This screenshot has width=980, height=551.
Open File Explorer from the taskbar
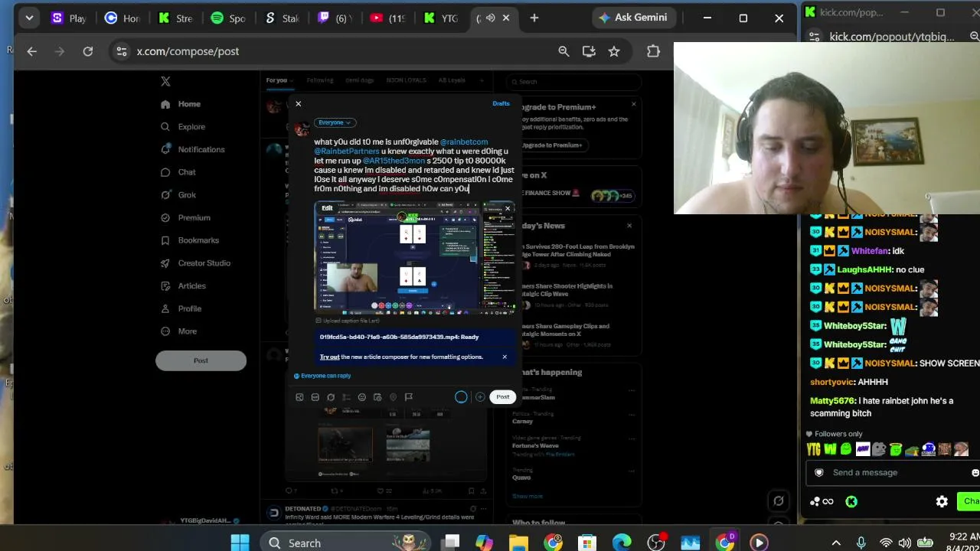click(518, 543)
